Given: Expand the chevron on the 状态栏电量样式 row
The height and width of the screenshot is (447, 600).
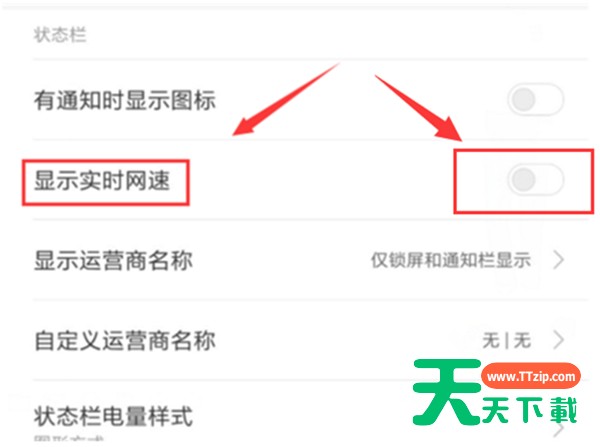Looking at the screenshot, I should 559,430.
